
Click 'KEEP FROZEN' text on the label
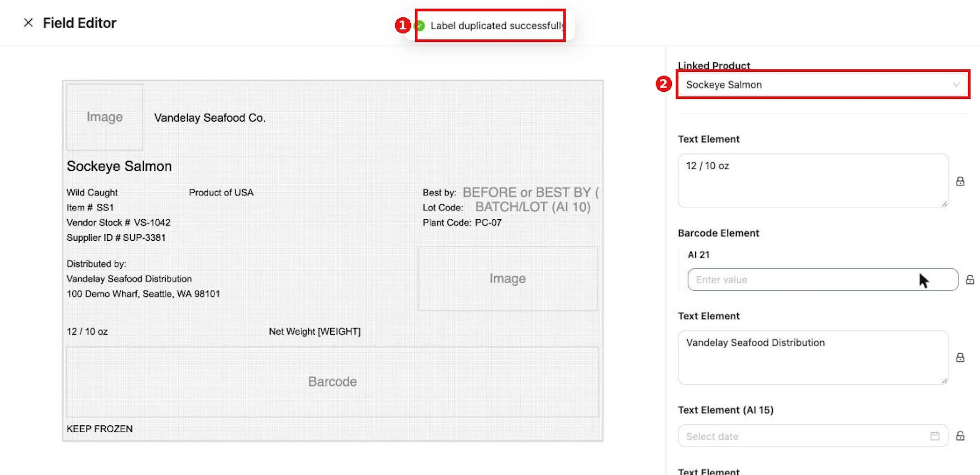[100, 429]
